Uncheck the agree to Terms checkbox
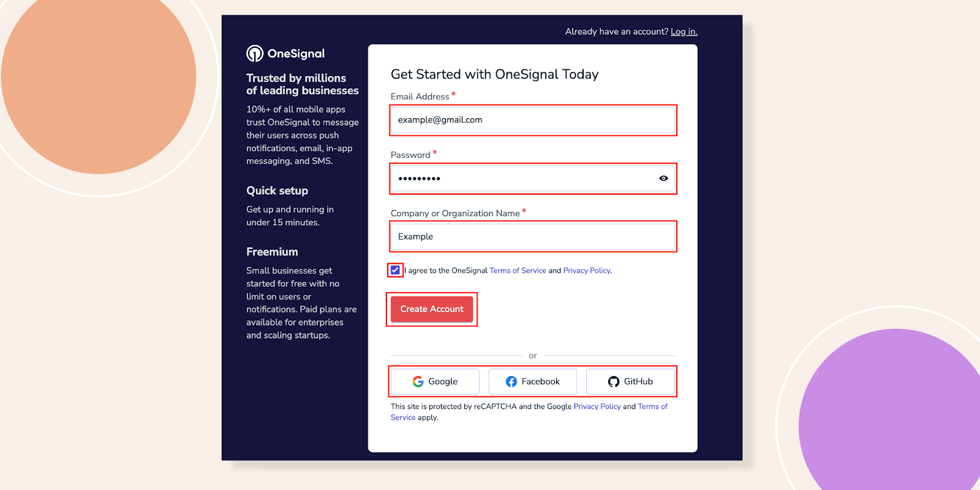This screenshot has width=980, height=490. tap(395, 270)
